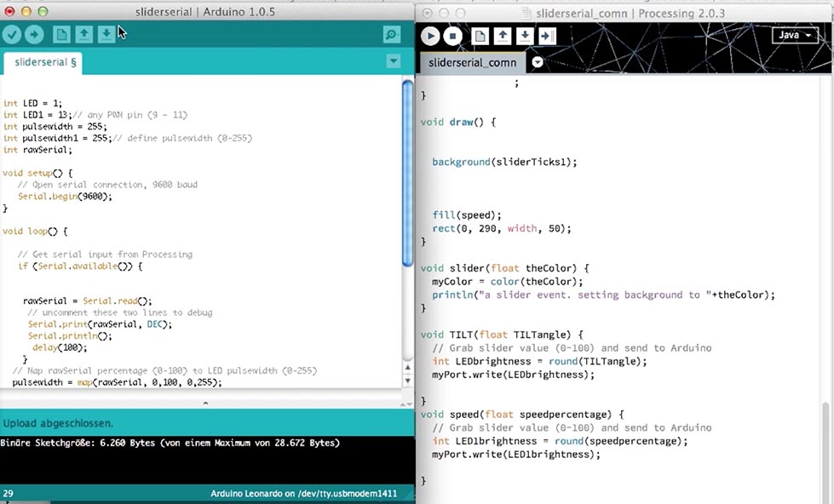Click 'int rawSerial;' declaration line
834x504 pixels.
[x=37, y=150]
